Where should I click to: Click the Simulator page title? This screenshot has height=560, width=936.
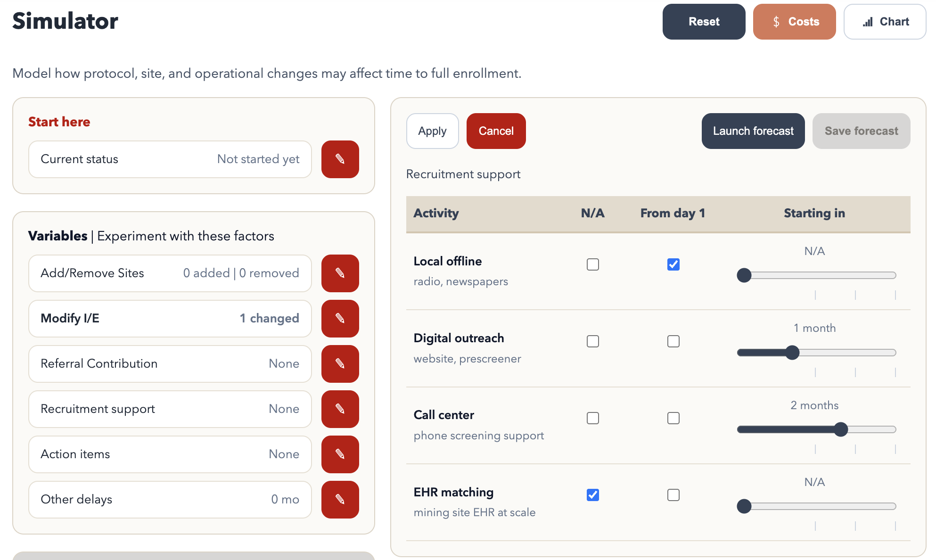pyautogui.click(x=65, y=21)
